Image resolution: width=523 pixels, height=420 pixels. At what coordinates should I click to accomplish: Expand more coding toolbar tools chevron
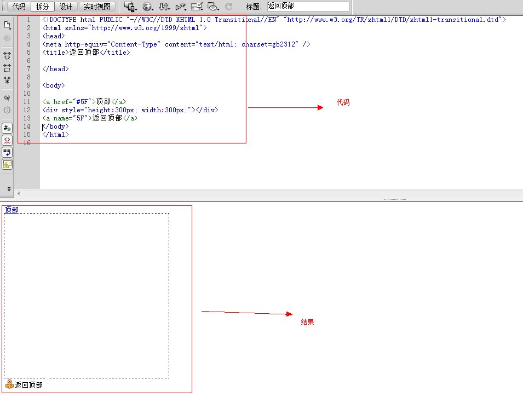coord(7,188)
